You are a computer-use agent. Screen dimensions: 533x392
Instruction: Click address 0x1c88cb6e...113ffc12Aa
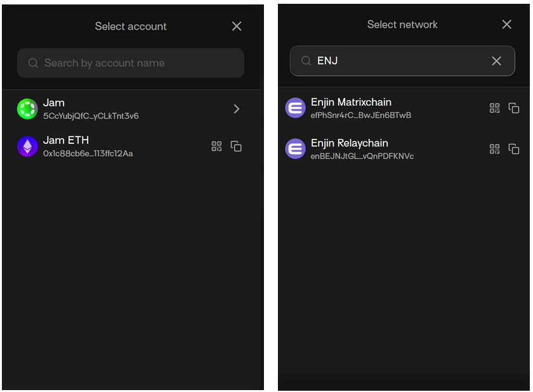(x=88, y=154)
